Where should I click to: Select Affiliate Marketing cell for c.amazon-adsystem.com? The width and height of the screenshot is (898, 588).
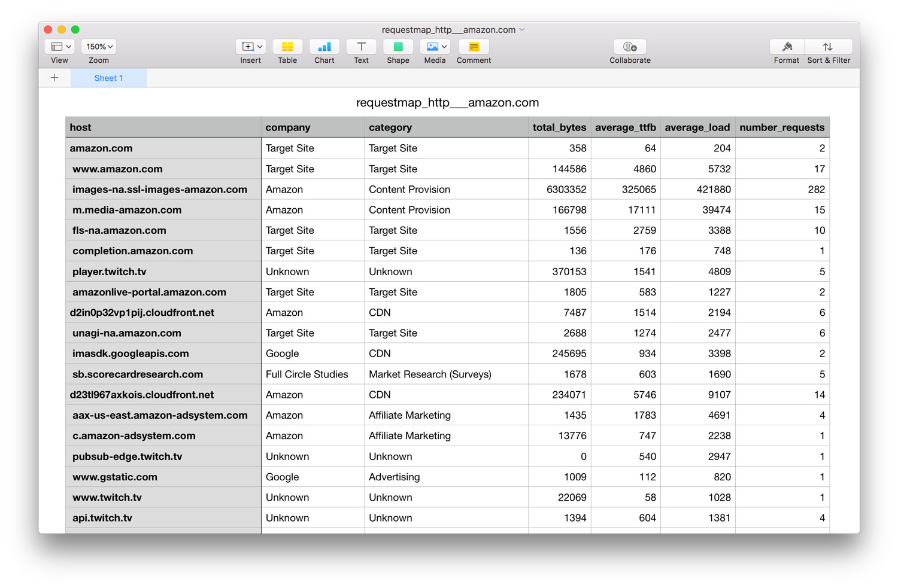(447, 435)
